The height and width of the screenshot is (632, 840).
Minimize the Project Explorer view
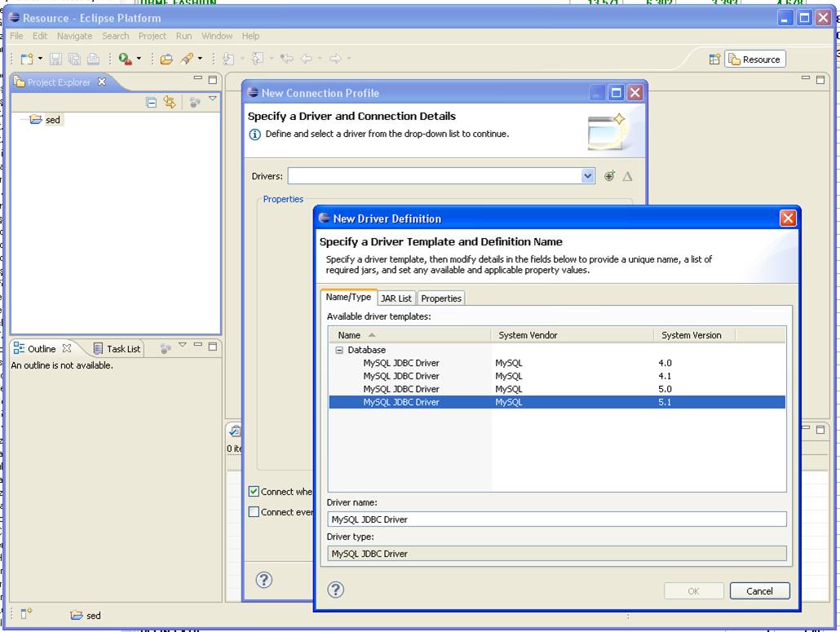(x=197, y=78)
